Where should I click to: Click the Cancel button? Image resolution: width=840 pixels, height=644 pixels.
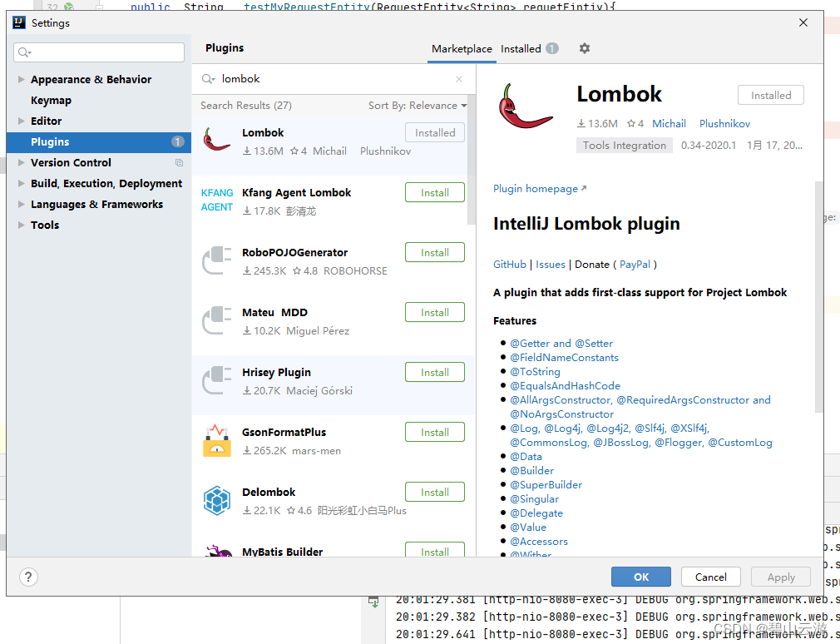pyautogui.click(x=710, y=577)
